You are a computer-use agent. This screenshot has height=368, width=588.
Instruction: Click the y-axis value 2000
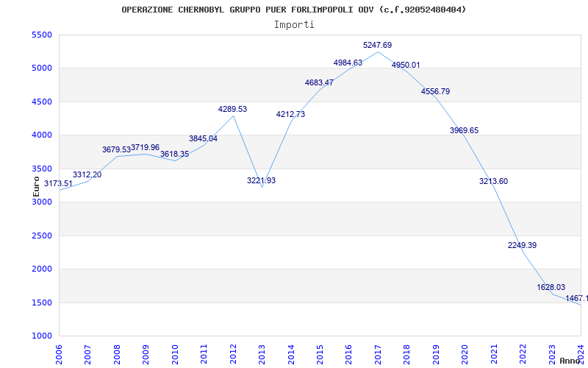point(42,269)
